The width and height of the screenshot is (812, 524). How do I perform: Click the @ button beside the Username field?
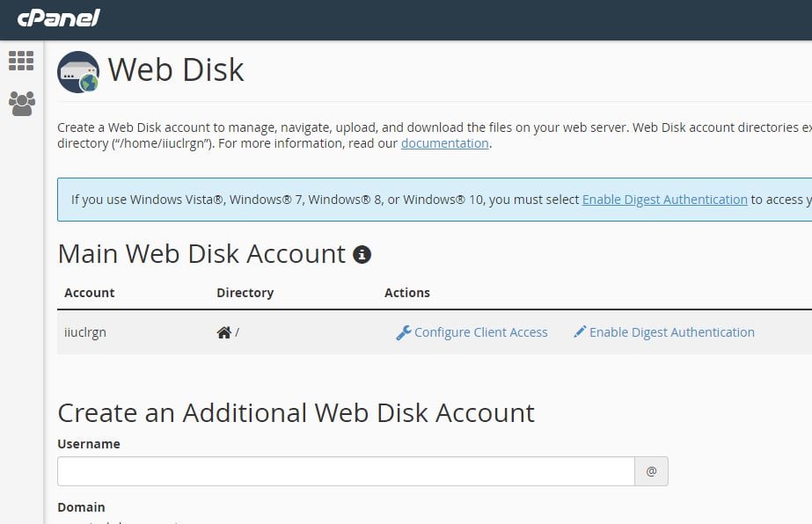(651, 471)
